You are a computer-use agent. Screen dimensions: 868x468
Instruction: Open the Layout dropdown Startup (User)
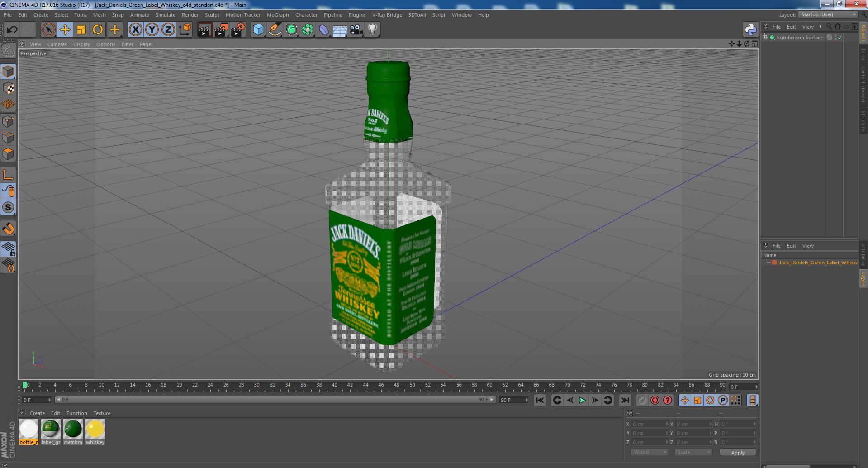(828, 15)
